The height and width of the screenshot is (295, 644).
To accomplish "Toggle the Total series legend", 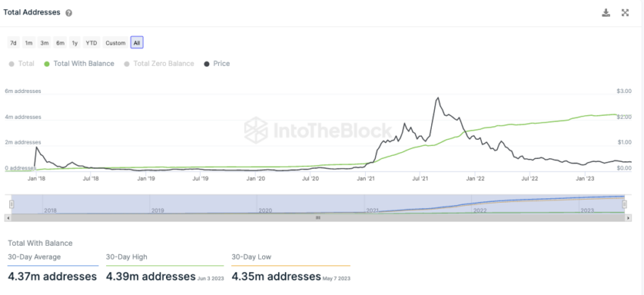I will [21, 64].
